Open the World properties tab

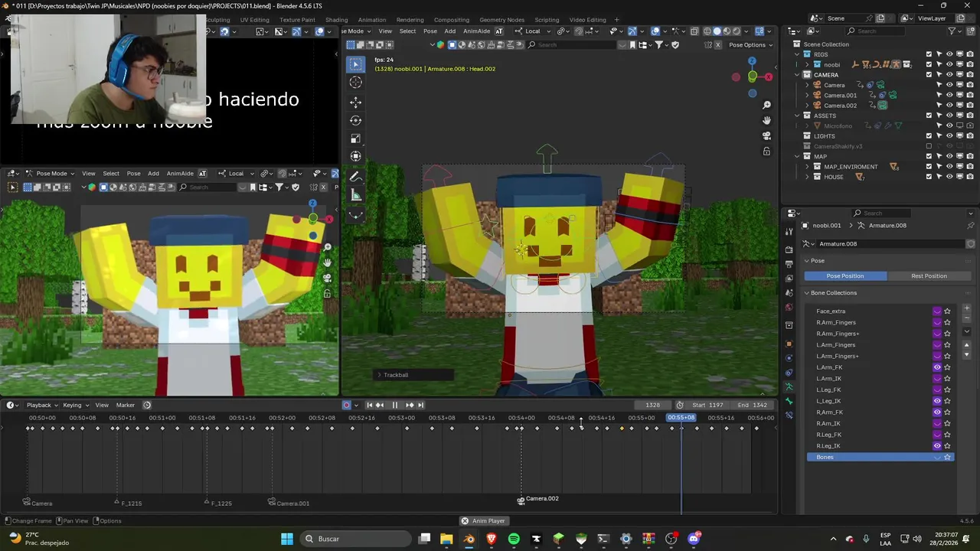click(789, 308)
